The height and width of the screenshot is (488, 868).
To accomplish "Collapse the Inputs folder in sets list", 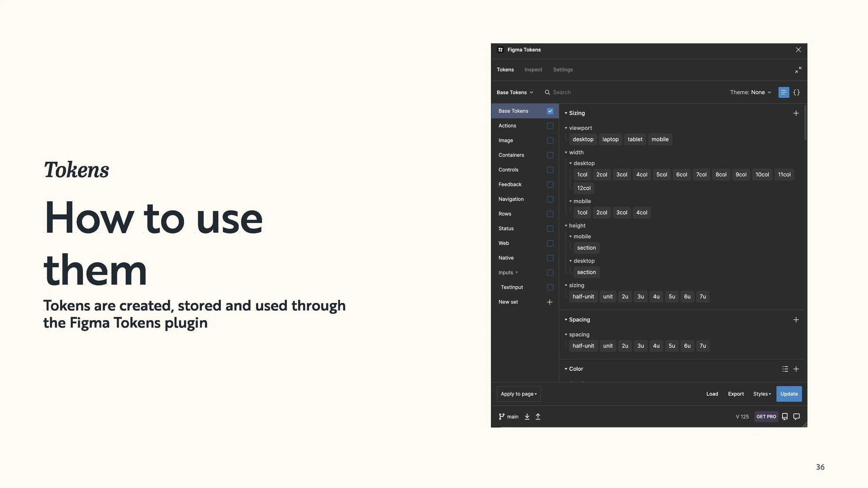I will (x=517, y=272).
